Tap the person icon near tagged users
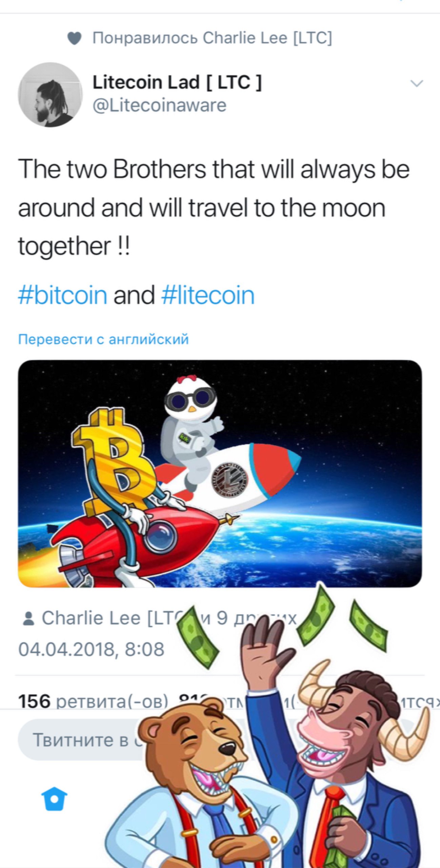The height and width of the screenshot is (868, 440). (x=28, y=618)
